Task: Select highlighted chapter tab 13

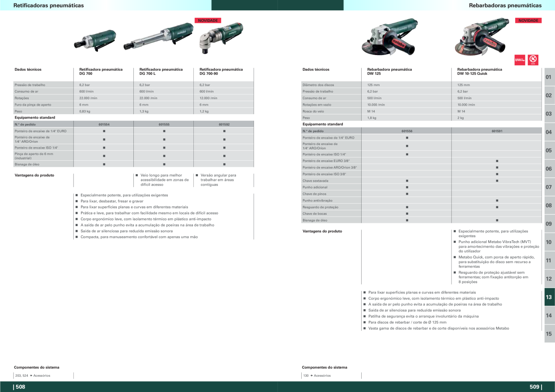Action: pyautogui.click(x=549, y=297)
